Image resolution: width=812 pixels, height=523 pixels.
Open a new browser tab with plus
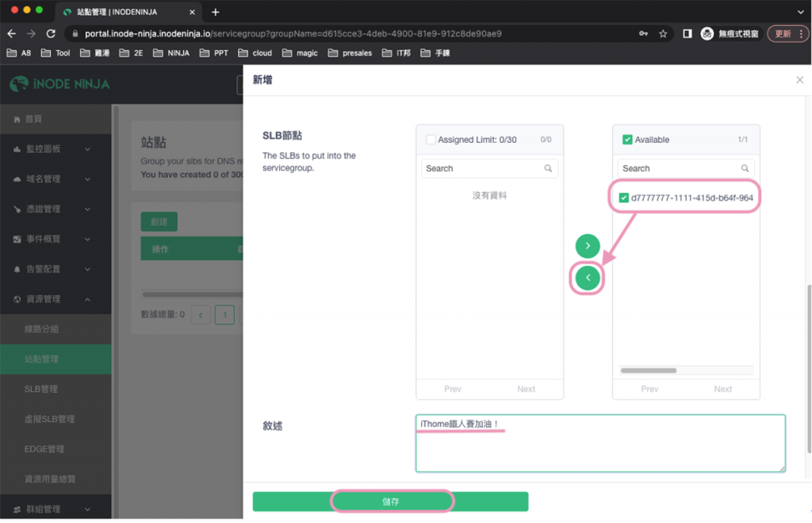point(216,12)
